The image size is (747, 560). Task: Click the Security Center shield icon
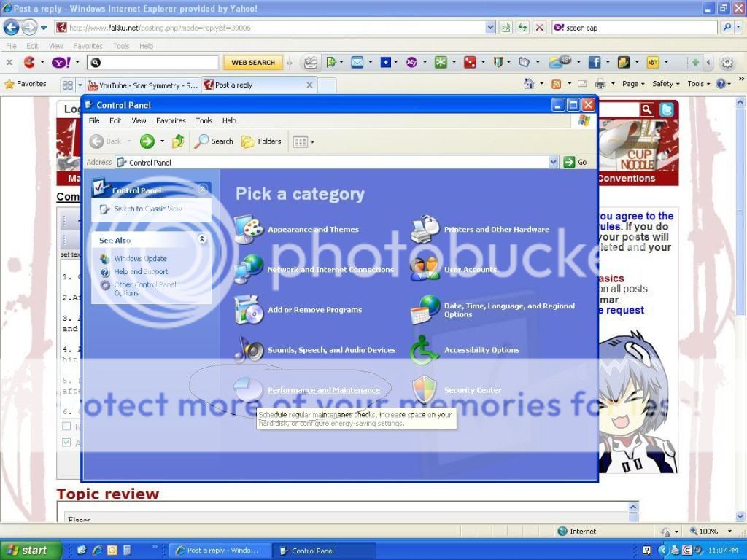coord(424,390)
